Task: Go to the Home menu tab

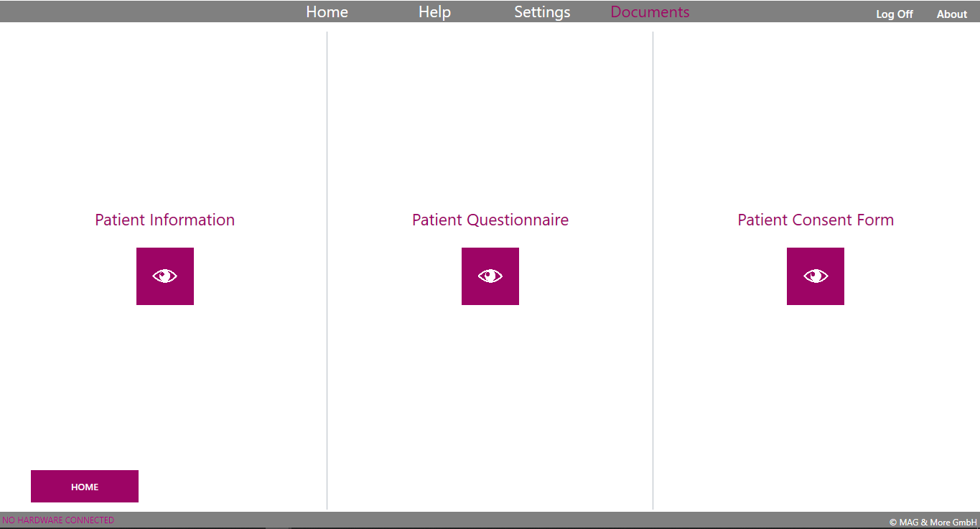Action: (x=327, y=12)
